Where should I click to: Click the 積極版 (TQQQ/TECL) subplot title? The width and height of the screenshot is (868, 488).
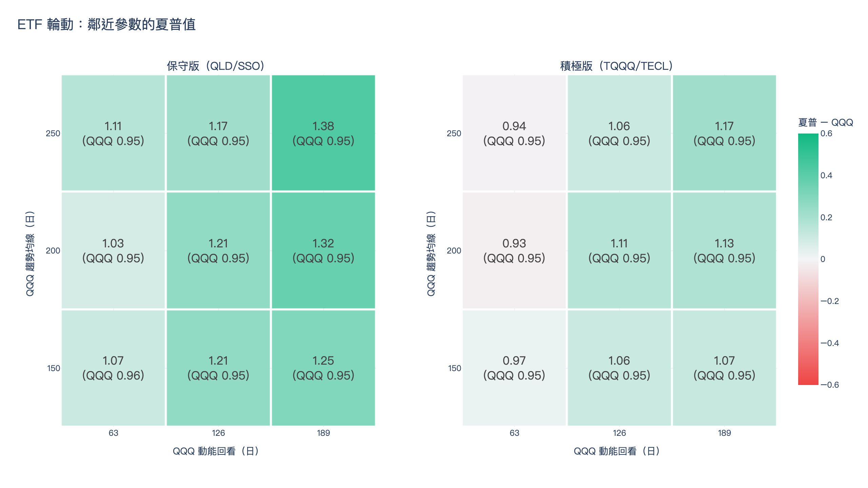click(616, 66)
